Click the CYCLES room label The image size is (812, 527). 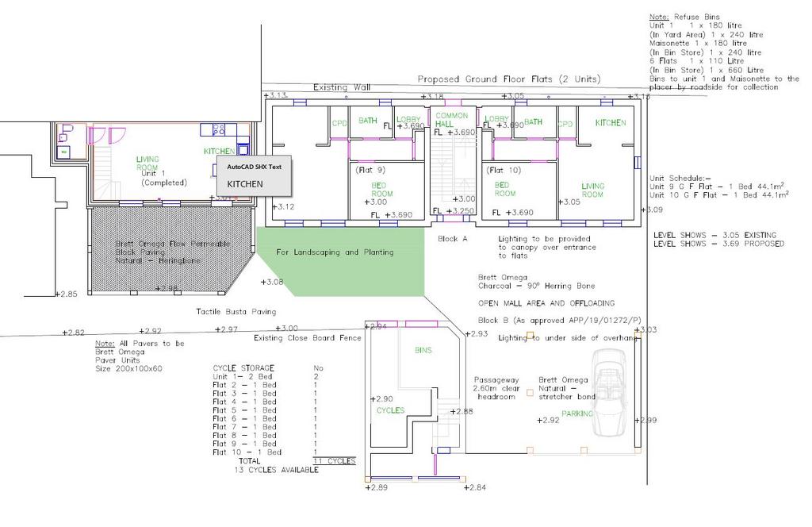[390, 410]
